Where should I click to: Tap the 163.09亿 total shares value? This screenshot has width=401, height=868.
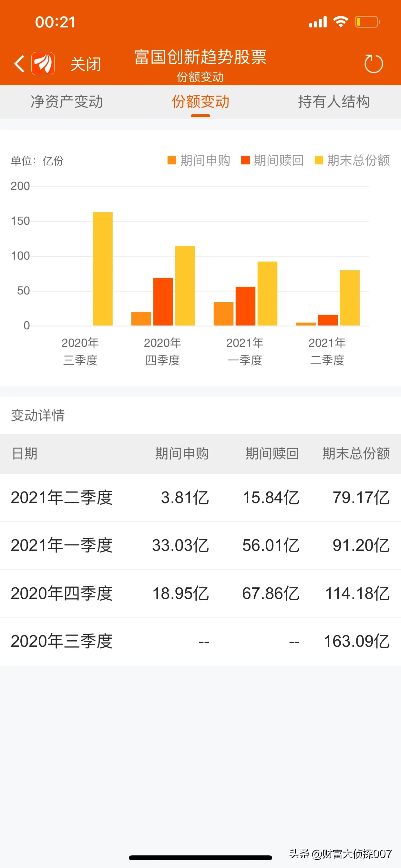357,641
